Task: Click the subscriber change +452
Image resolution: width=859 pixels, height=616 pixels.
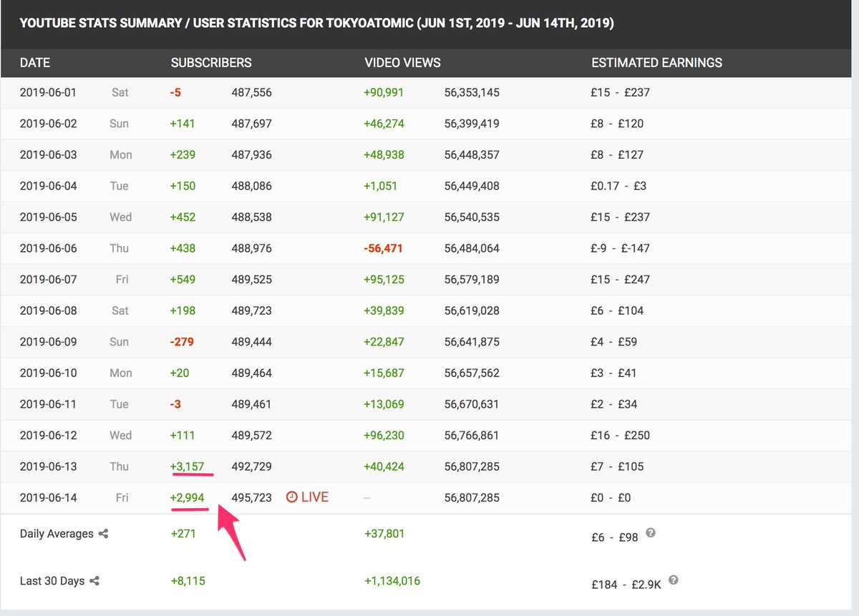Action: tap(183, 217)
